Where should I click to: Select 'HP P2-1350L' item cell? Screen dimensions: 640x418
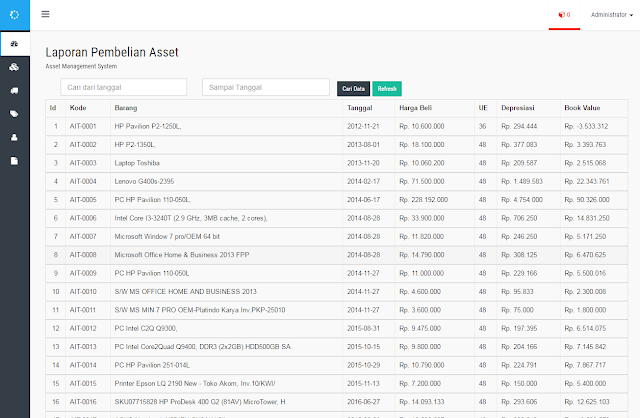pyautogui.click(x=227, y=145)
